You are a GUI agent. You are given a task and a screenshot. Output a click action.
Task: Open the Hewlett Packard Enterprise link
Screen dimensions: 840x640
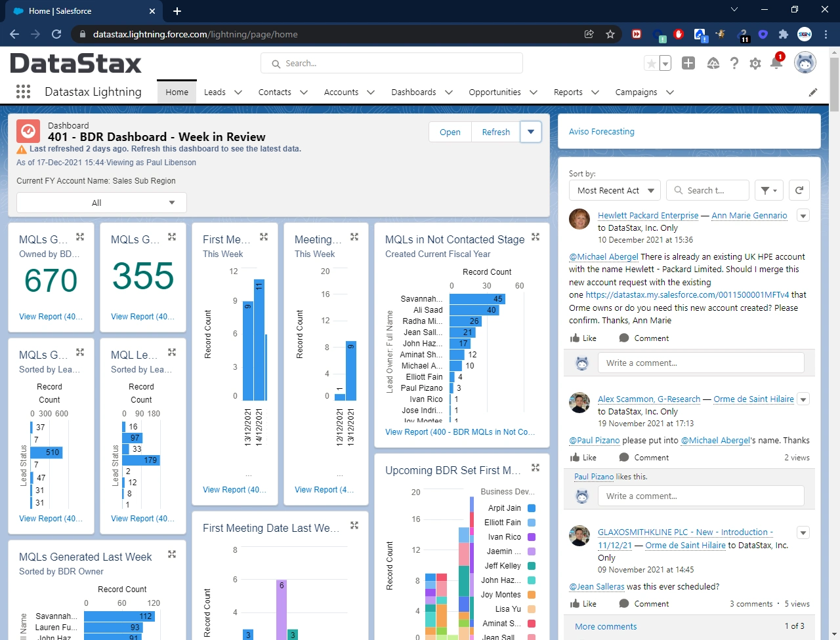(648, 215)
